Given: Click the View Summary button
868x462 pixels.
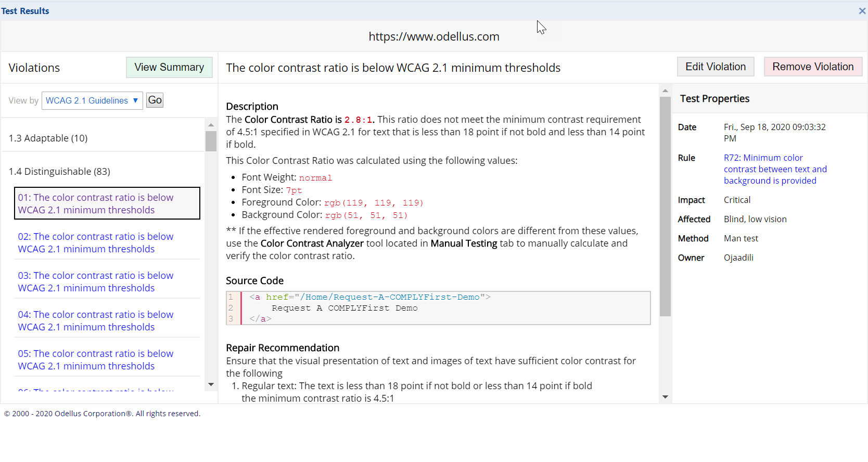Looking at the screenshot, I should (169, 67).
